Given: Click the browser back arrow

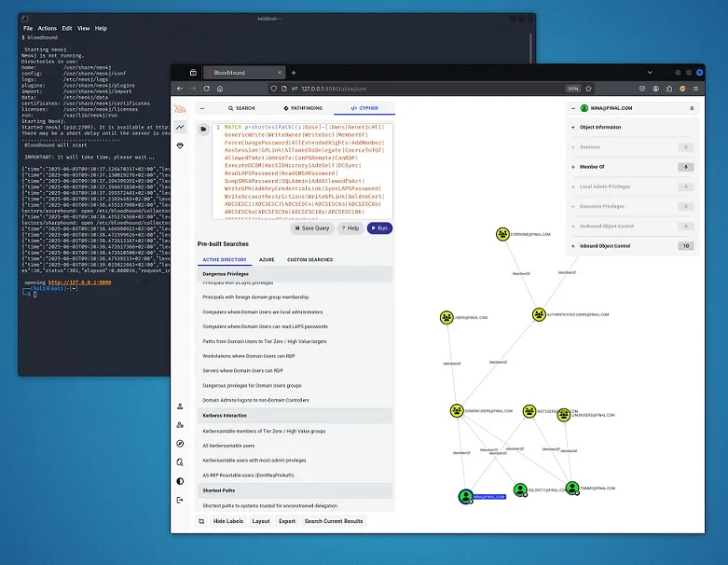Looking at the screenshot, I should tap(180, 89).
